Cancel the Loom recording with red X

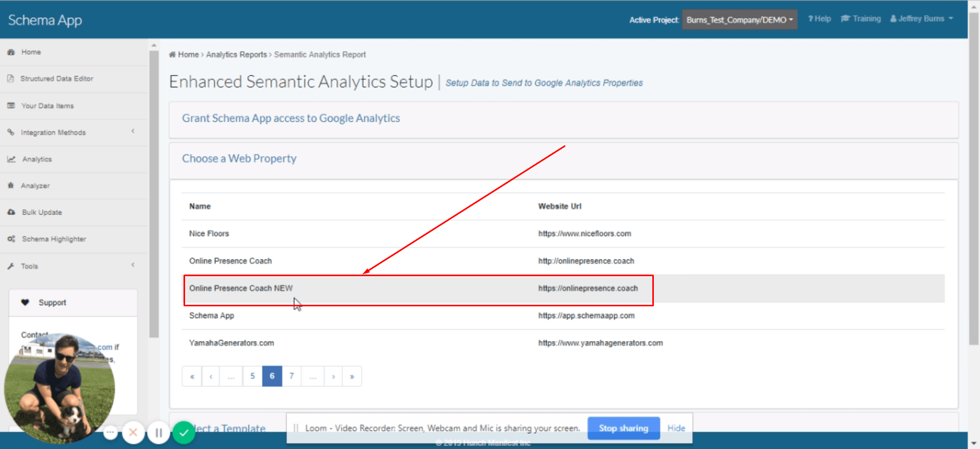(x=133, y=433)
